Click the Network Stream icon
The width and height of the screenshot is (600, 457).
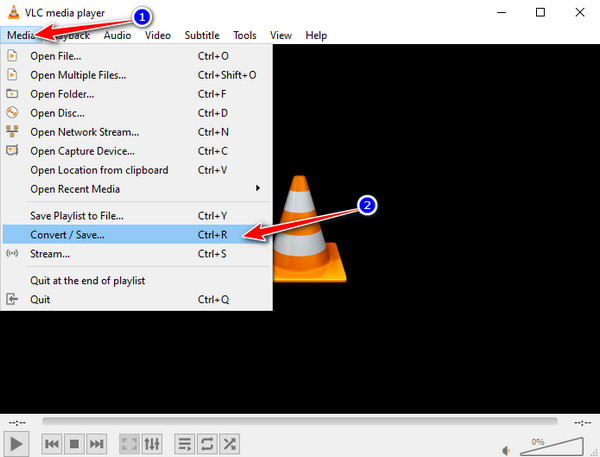coord(12,131)
